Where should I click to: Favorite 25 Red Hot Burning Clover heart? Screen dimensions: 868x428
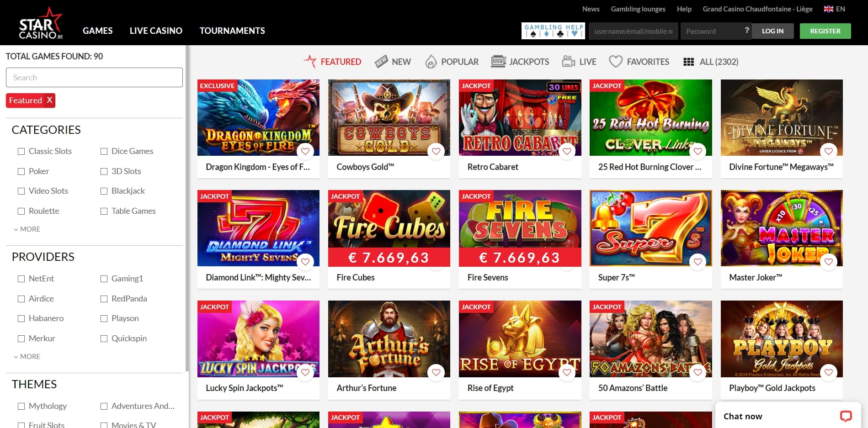(698, 151)
